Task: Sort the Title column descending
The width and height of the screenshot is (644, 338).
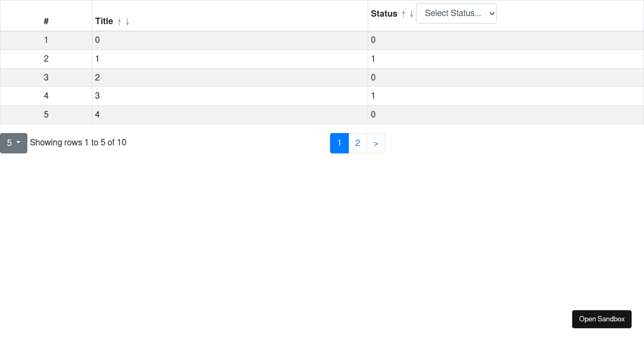Action: pos(127,21)
